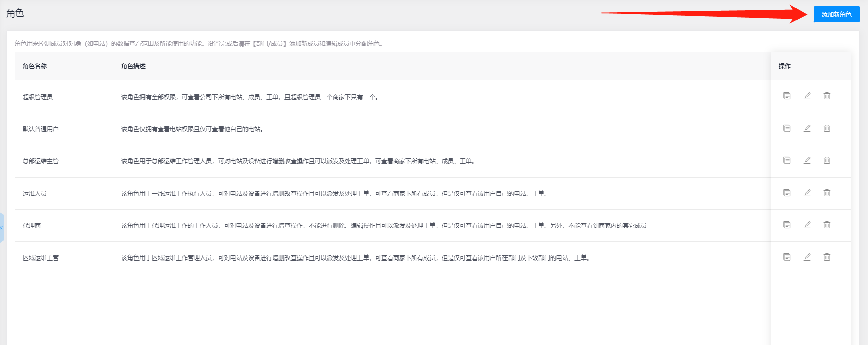The height and width of the screenshot is (345, 868).
Task: Edit the 默认普通用户 role
Action: click(x=807, y=128)
